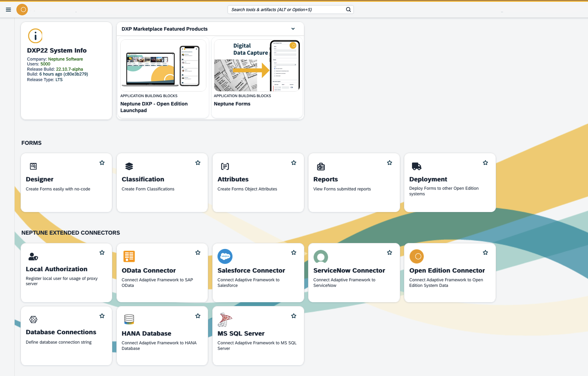Screen dimensions: 588x376
Task: Click the Database Connections icon
Action: coord(33,319)
